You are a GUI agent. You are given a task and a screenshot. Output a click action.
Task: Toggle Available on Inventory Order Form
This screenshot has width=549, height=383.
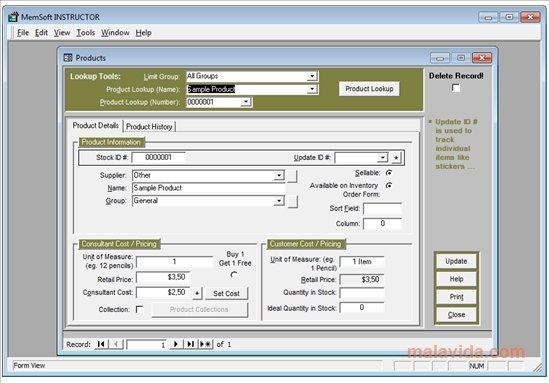389,186
